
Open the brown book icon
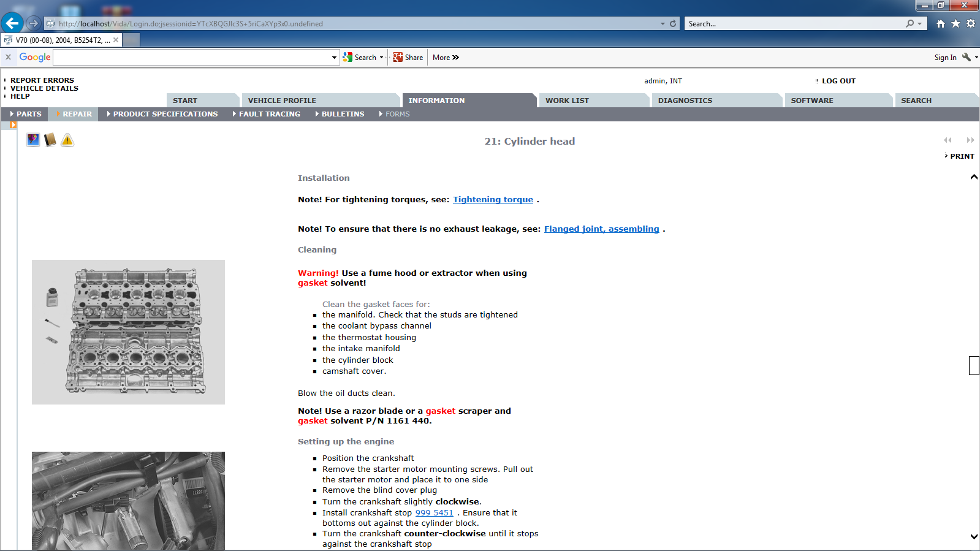click(50, 140)
